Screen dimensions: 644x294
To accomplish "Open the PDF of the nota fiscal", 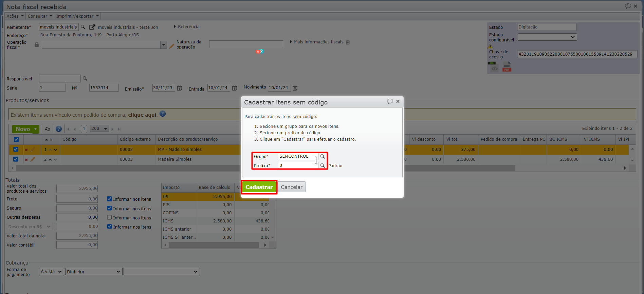I will tap(507, 67).
